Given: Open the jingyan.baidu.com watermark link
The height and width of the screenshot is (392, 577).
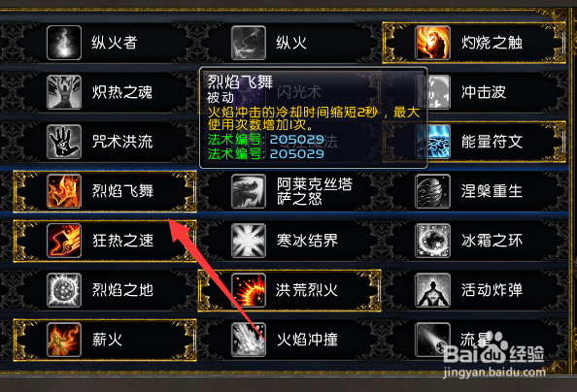Looking at the screenshot, I should [x=494, y=373].
